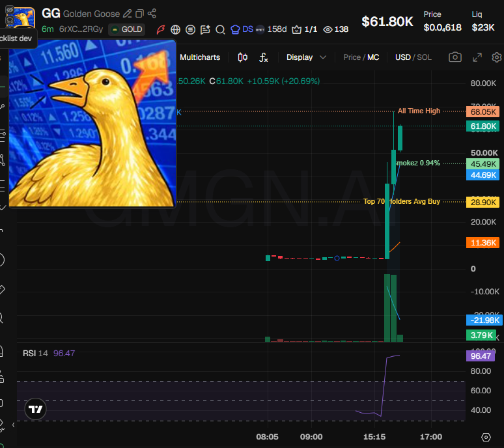Click the 44.69K blue axis label

coord(483,175)
